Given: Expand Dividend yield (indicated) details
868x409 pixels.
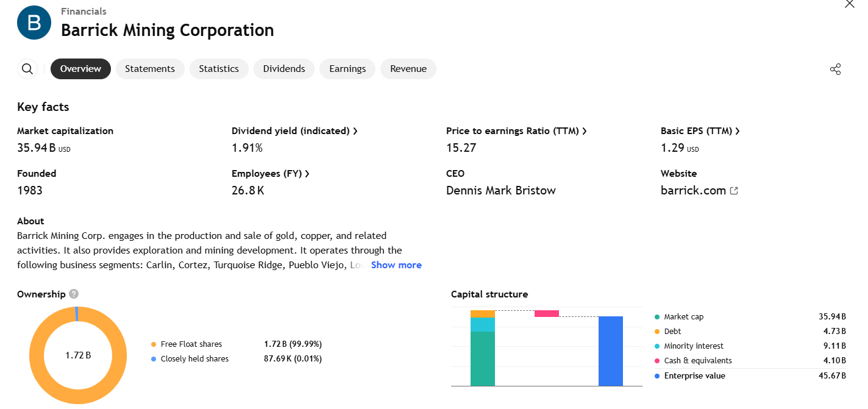Looking at the screenshot, I should point(294,131).
